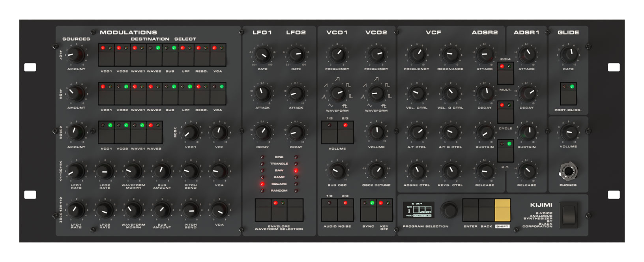Click the ADSR2 ATTACK knob
Screen dimensions: 644x262
pyautogui.click(x=485, y=55)
